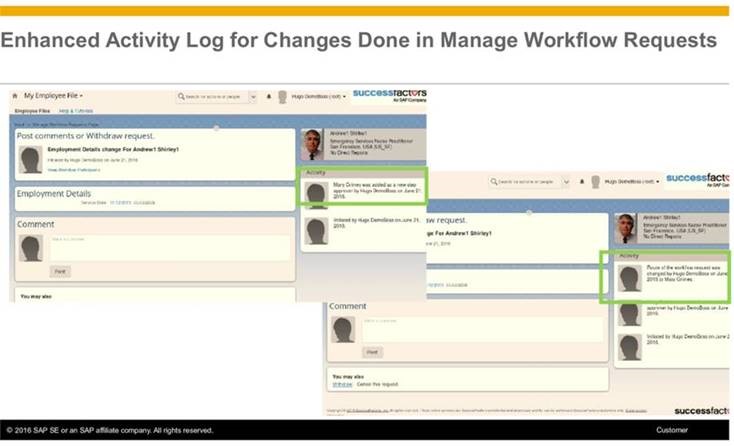Click the Post button in left screenshot
The height and width of the screenshot is (446, 734).
[x=60, y=271]
